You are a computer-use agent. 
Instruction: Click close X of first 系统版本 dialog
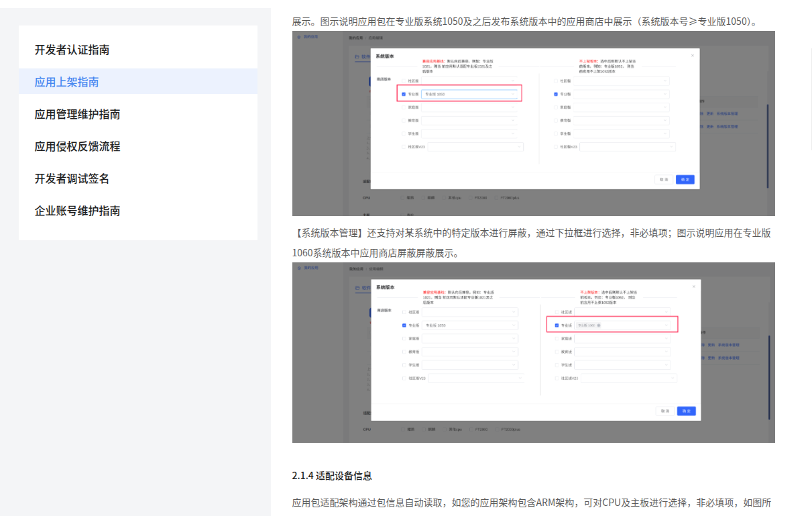click(693, 56)
